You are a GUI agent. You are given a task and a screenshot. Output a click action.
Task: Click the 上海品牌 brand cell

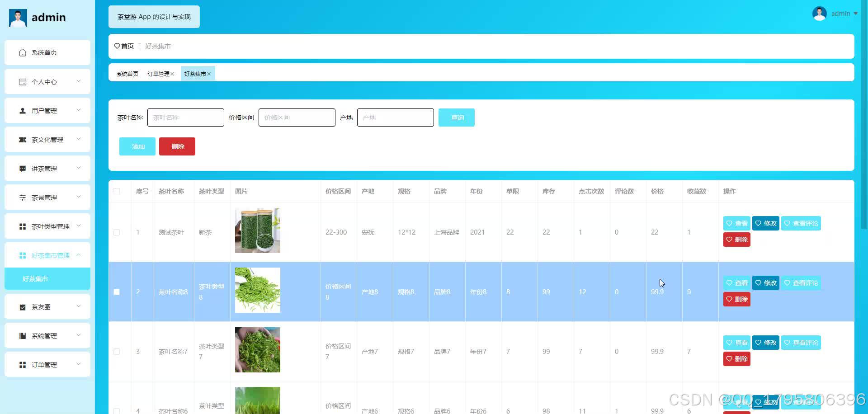(447, 232)
